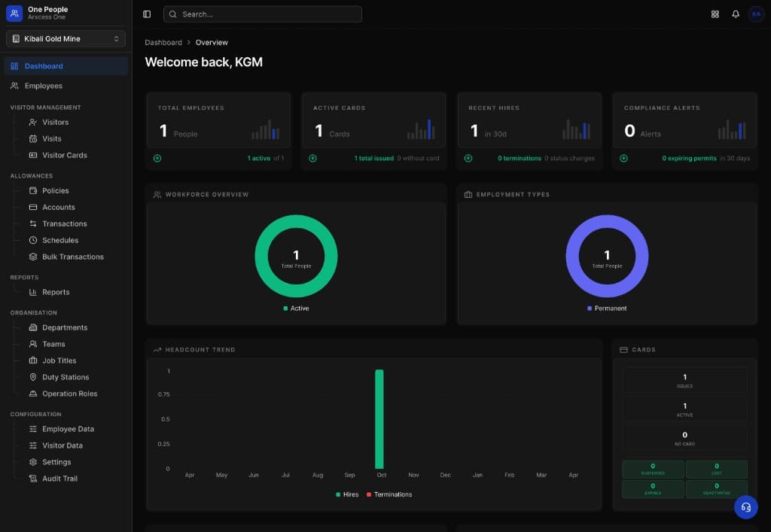771x532 pixels.
Task: Open the notifications bell icon
Action: (736, 14)
